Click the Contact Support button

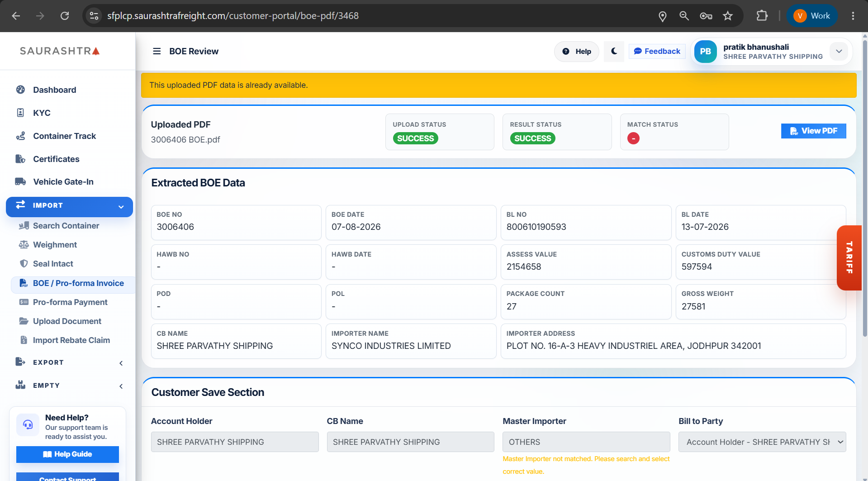(x=67, y=477)
